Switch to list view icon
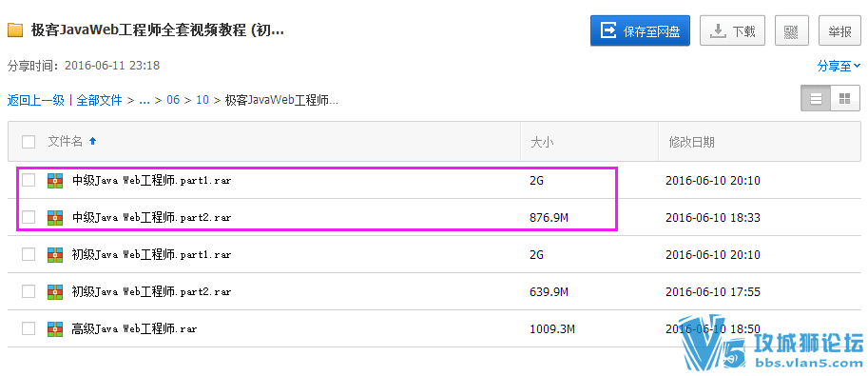This screenshot has height=376, width=868. 816,99
